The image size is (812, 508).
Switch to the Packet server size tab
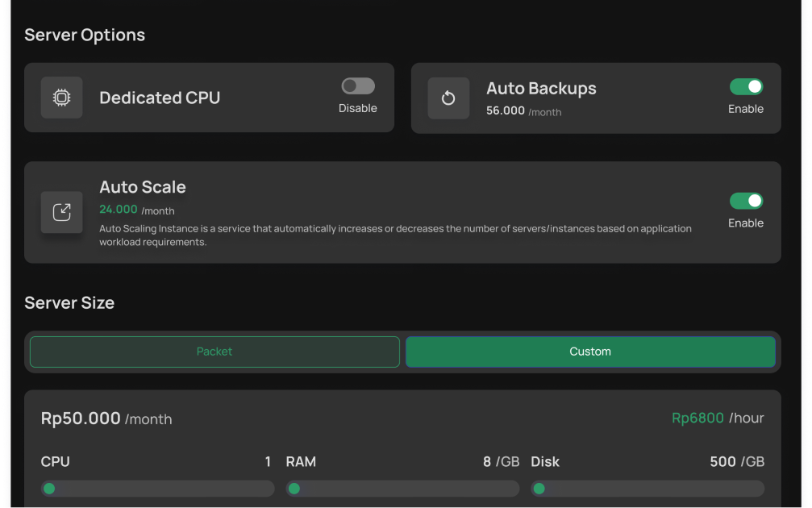(x=214, y=352)
